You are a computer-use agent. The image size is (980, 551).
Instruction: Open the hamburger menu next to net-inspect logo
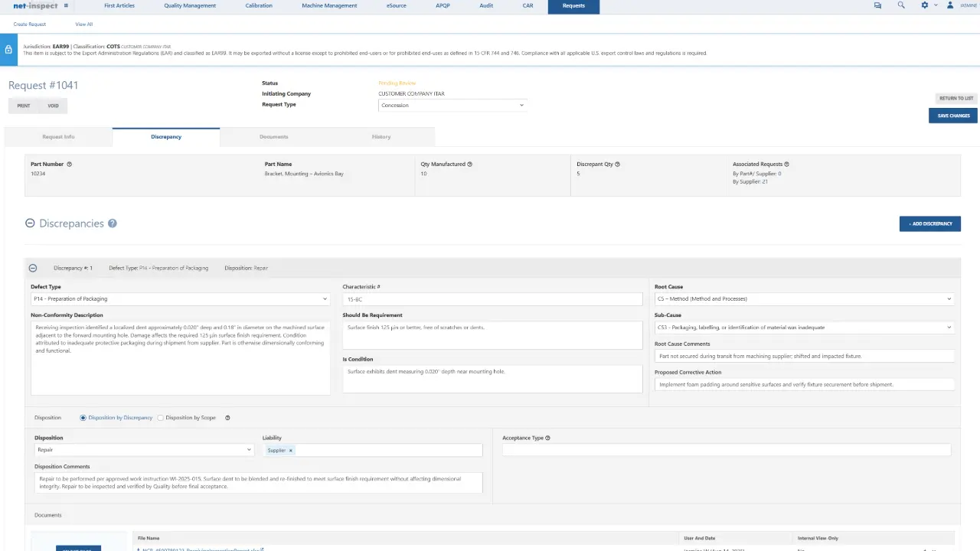(x=67, y=5)
